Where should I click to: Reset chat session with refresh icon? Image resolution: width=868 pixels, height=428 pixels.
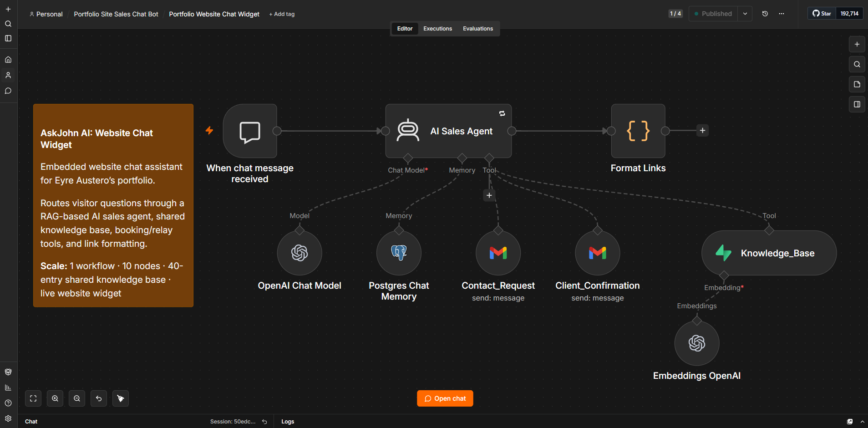coord(264,422)
